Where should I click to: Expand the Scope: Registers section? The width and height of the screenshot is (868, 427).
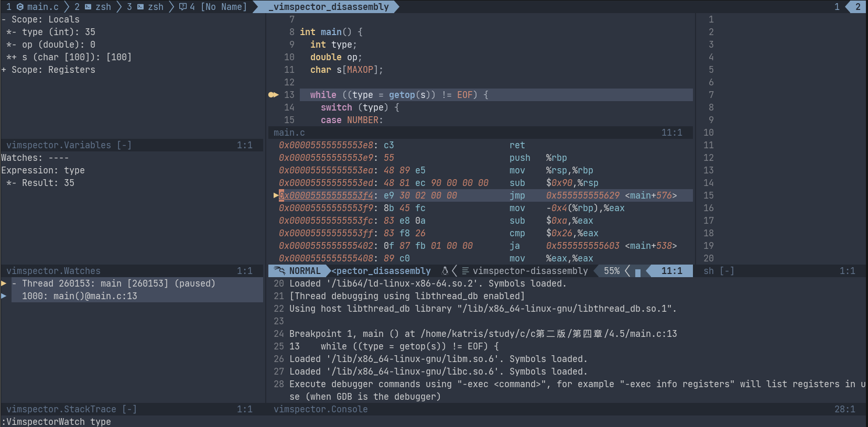point(48,70)
